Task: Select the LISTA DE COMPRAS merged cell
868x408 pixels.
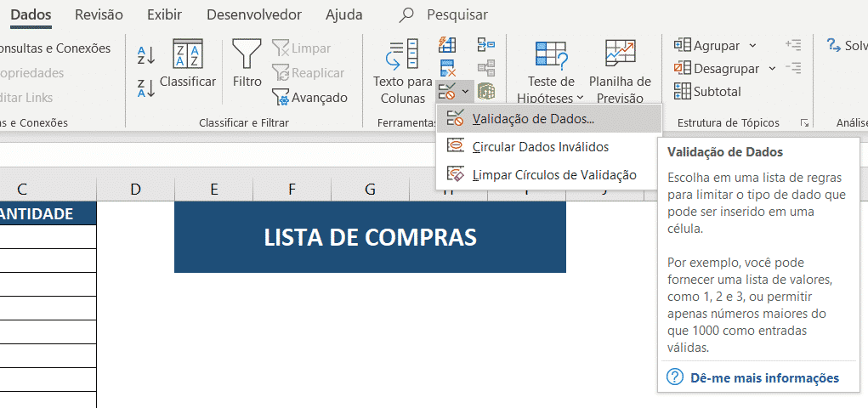Action: click(x=370, y=237)
